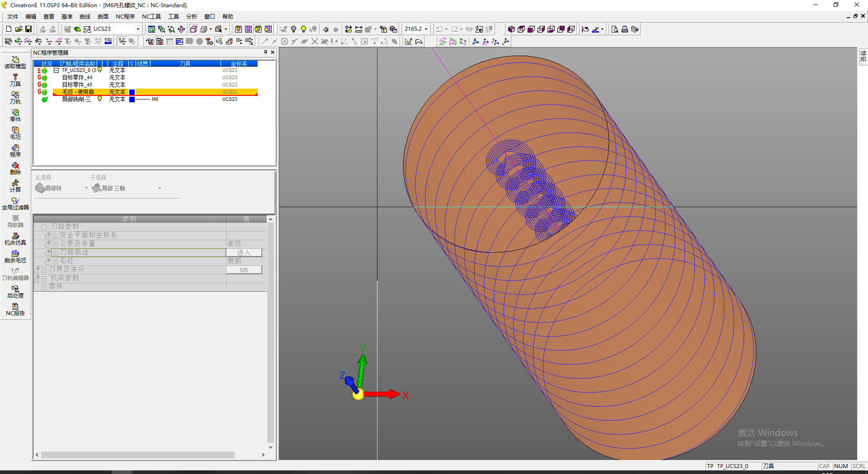868x474 pixels.
Task: Open the 剩余毛坯 sidebar tool
Action: click(15, 256)
